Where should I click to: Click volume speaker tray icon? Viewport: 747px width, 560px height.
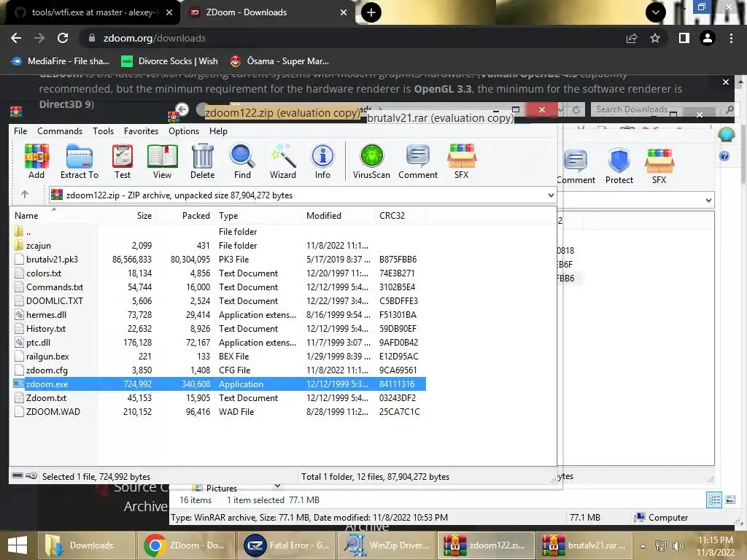(x=678, y=545)
